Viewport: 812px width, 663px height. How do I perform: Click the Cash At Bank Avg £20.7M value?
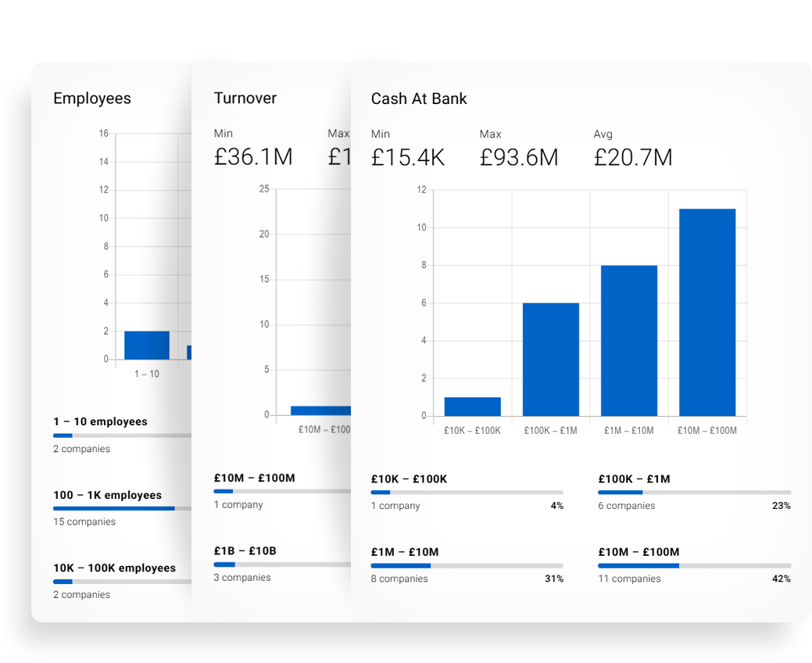click(x=632, y=158)
